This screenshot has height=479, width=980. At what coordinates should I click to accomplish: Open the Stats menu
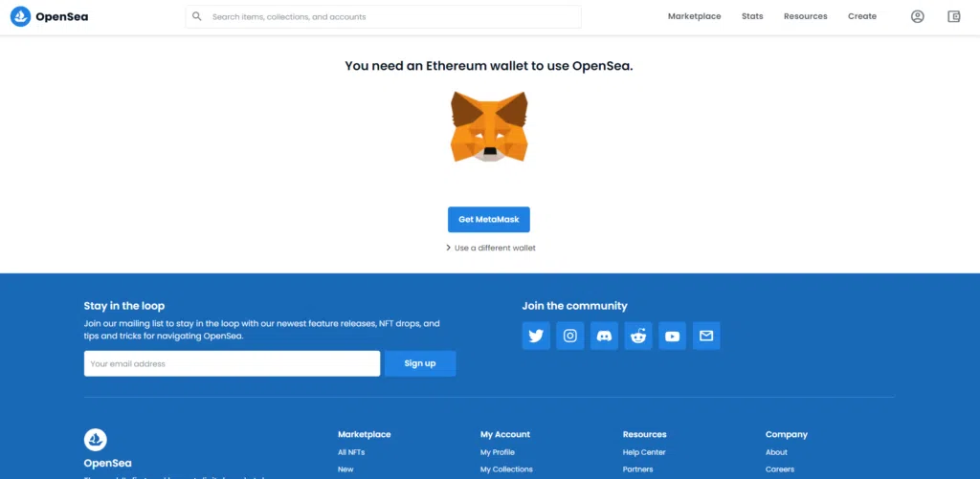(x=752, y=17)
